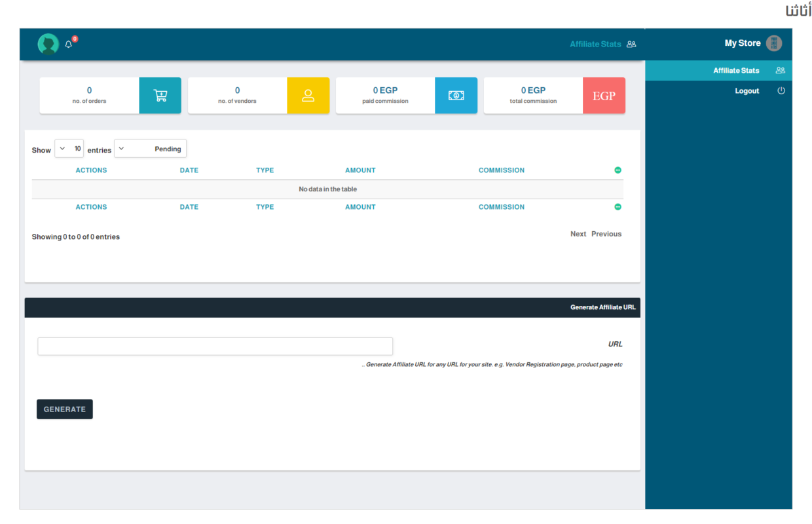Click green circle icon in table footer
812x524 pixels.
pos(618,207)
